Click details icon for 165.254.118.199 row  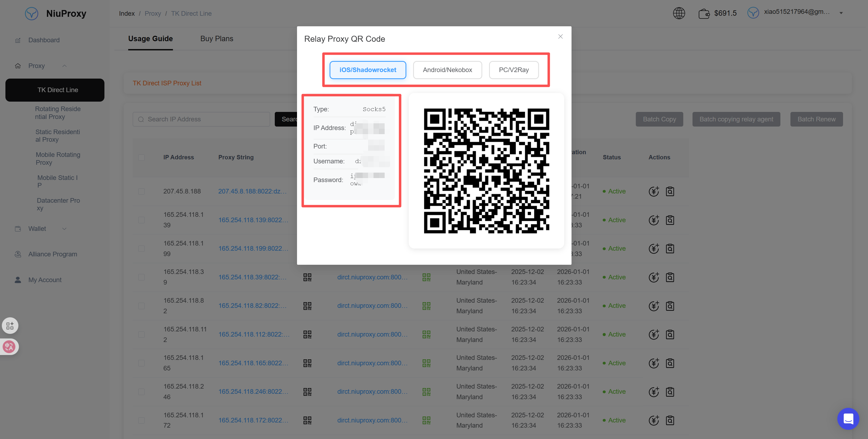[670, 248]
